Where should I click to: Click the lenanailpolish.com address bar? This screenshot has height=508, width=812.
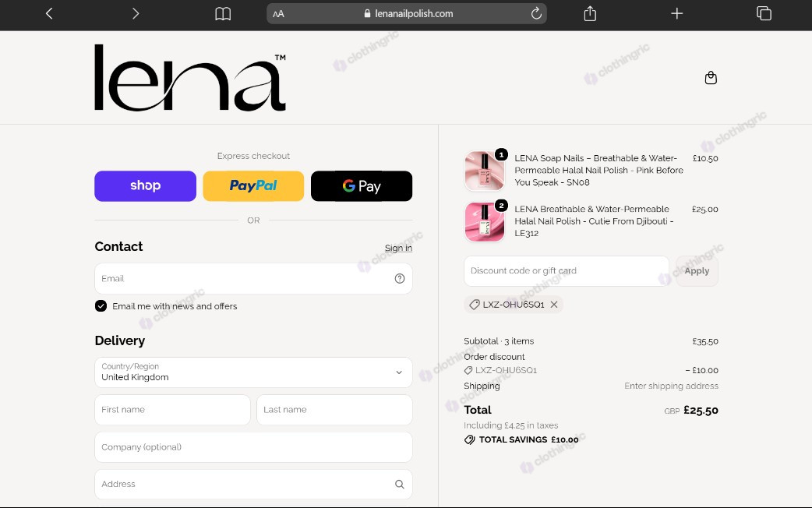(407, 14)
